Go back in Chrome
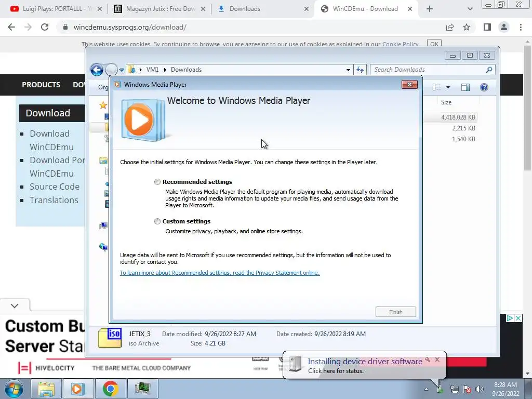This screenshot has width=532, height=399. pyautogui.click(x=11, y=27)
